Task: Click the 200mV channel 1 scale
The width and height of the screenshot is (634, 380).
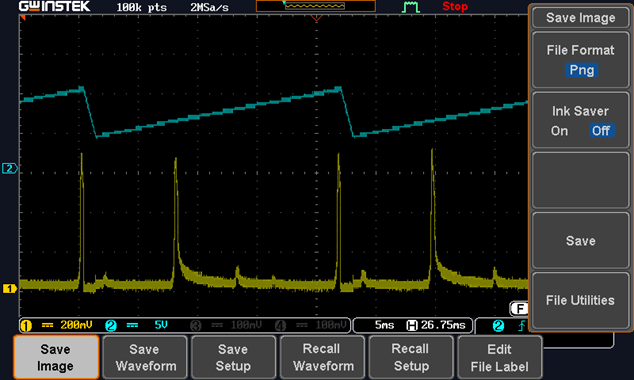Action: pos(76,325)
